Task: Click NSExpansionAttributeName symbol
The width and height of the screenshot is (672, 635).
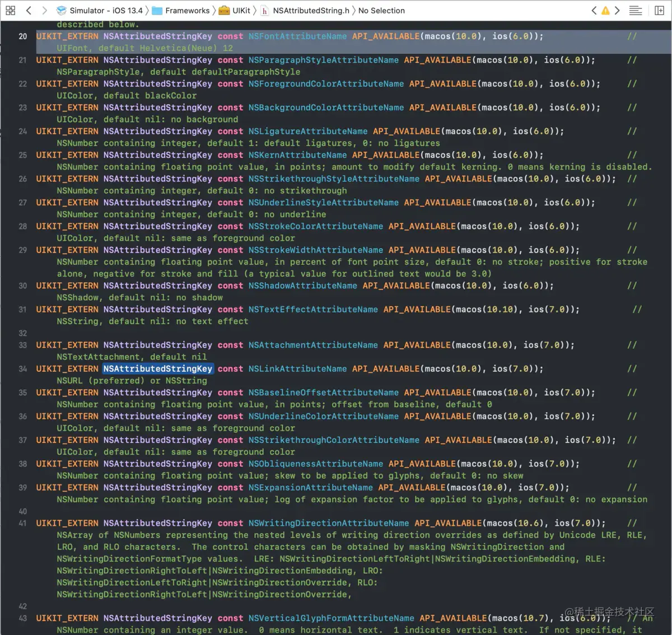Action: [x=311, y=487]
